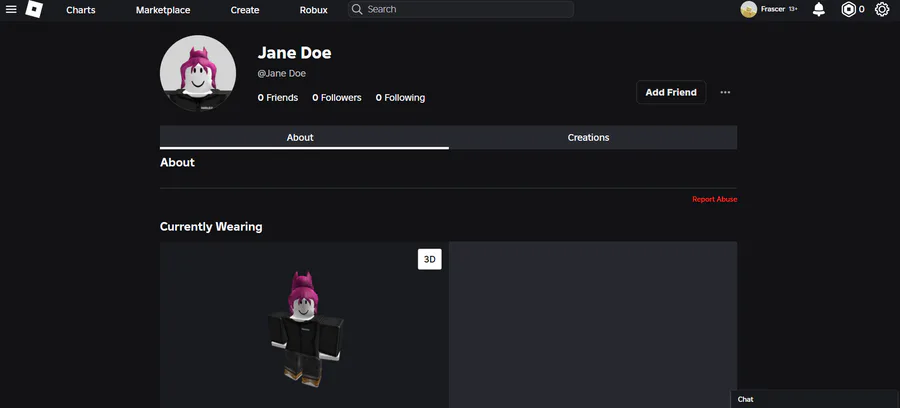The height and width of the screenshot is (408, 900).
Task: Open the Robux balance icon
Action: point(848,9)
